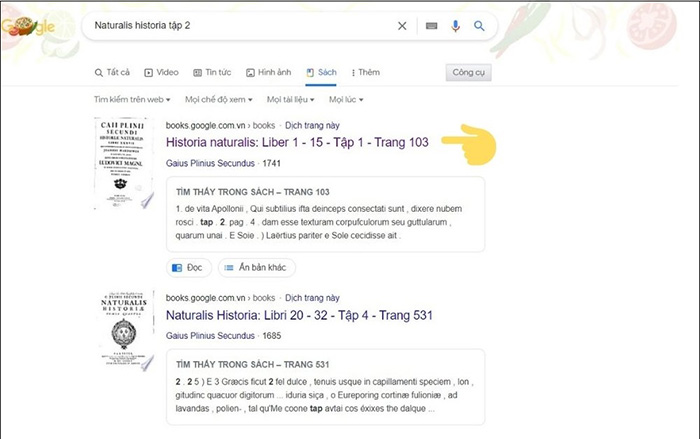Open Naturalis Historia Libri 20 - 32 link

tap(299, 316)
